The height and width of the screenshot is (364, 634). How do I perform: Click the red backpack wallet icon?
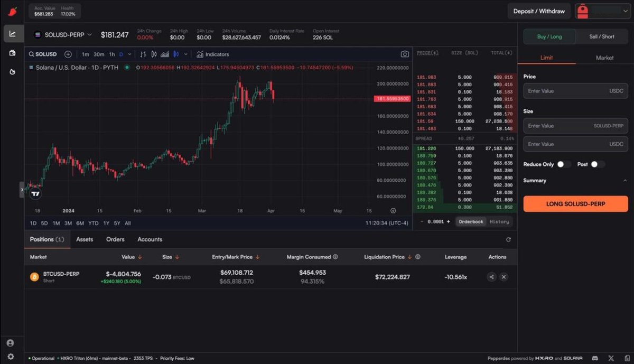click(x=582, y=11)
